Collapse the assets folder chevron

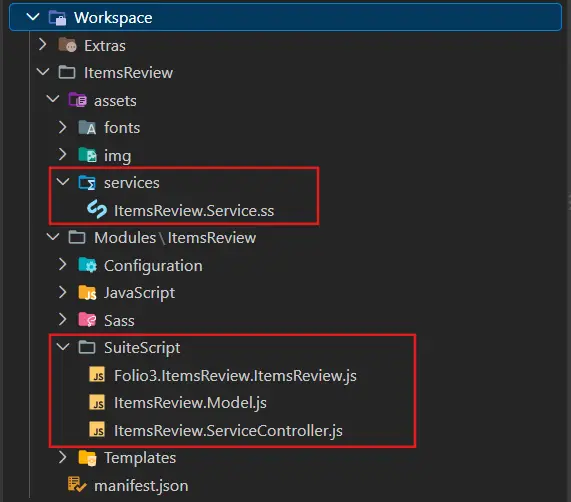pos(53,99)
